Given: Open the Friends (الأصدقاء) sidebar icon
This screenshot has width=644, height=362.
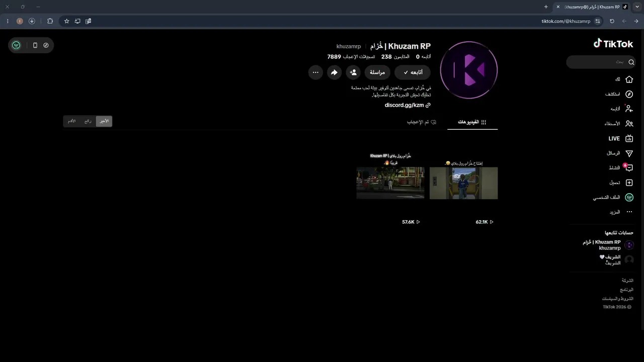Looking at the screenshot, I should point(629,124).
